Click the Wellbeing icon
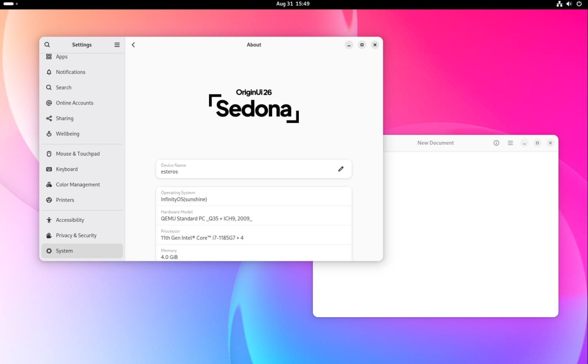 (49, 134)
